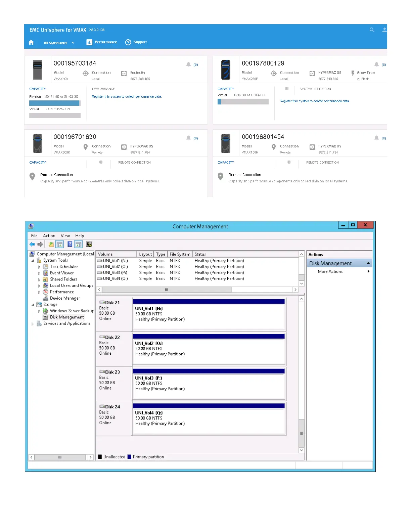Click the VMAX250F array image for 000197800129
Screen dimensions: 411x532
coord(226,70)
